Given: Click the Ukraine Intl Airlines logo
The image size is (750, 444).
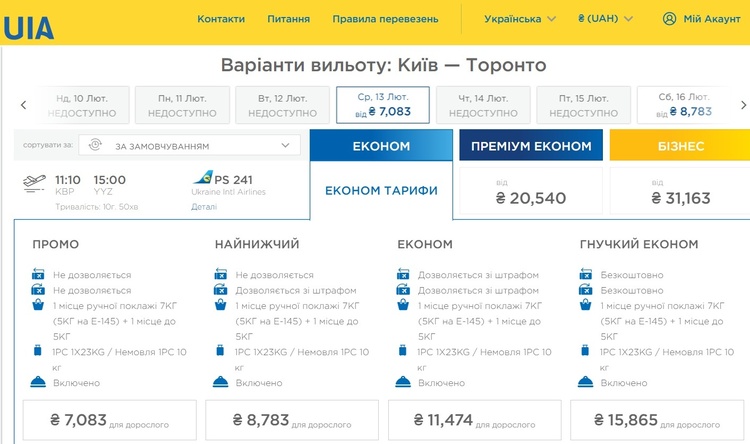Looking at the screenshot, I should (203, 177).
